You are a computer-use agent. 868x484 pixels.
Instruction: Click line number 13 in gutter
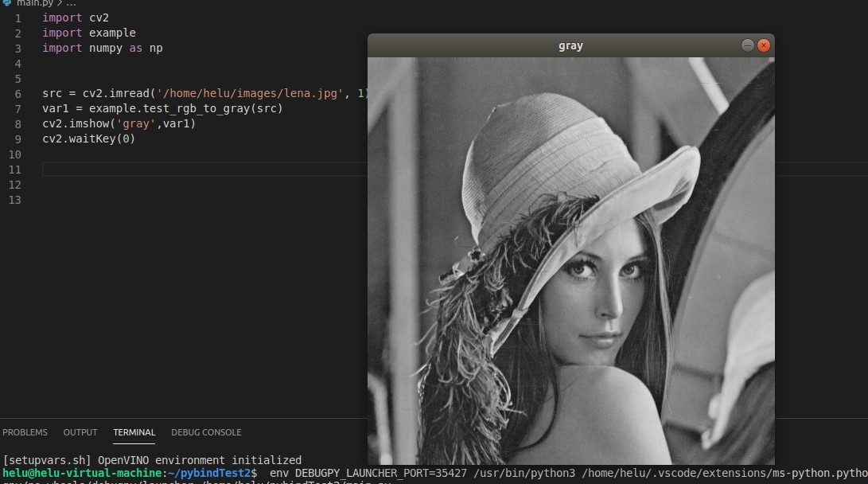tap(15, 200)
